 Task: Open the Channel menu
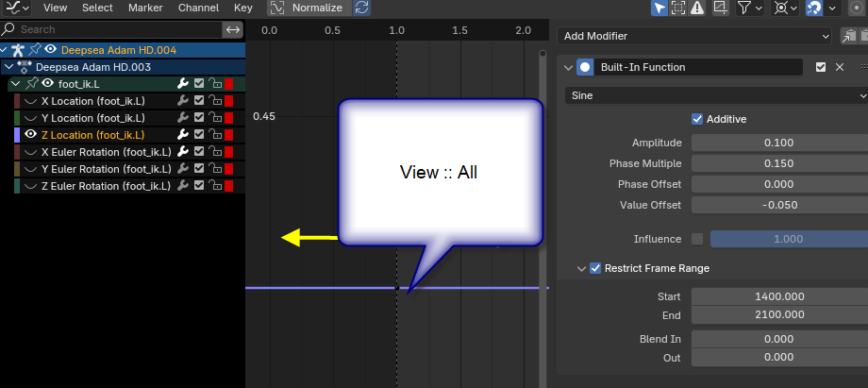point(198,8)
